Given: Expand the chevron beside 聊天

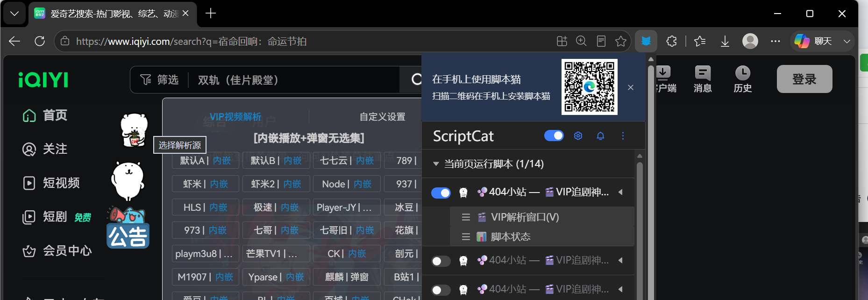Looking at the screenshot, I should (847, 41).
